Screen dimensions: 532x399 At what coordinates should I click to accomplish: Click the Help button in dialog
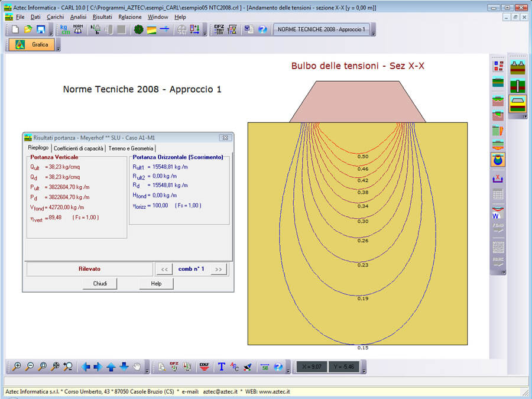[156, 284]
